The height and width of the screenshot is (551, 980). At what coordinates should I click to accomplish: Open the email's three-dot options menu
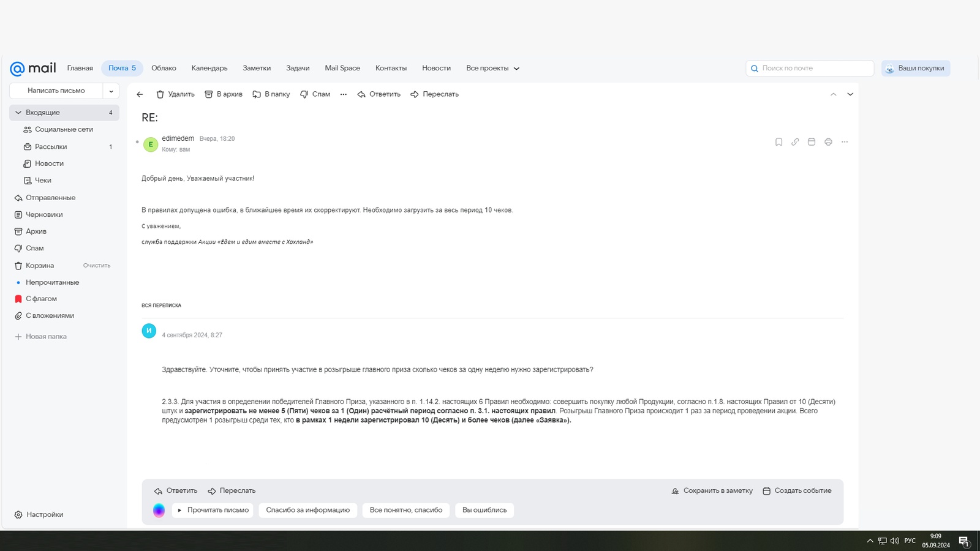(845, 142)
